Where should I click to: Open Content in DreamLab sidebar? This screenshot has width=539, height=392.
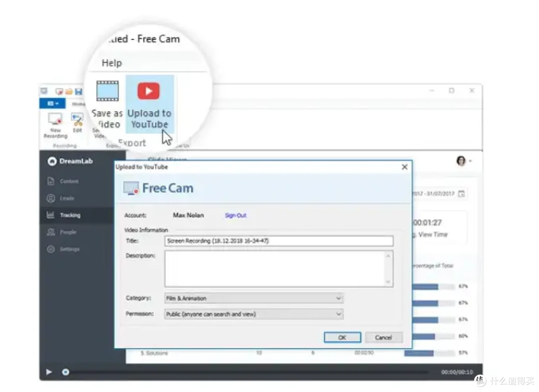[x=69, y=181]
